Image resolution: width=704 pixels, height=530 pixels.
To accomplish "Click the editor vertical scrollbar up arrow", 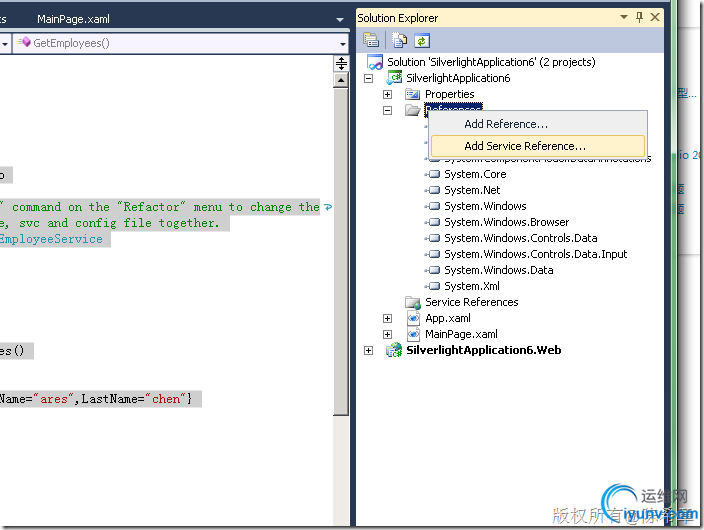I will click(x=341, y=78).
